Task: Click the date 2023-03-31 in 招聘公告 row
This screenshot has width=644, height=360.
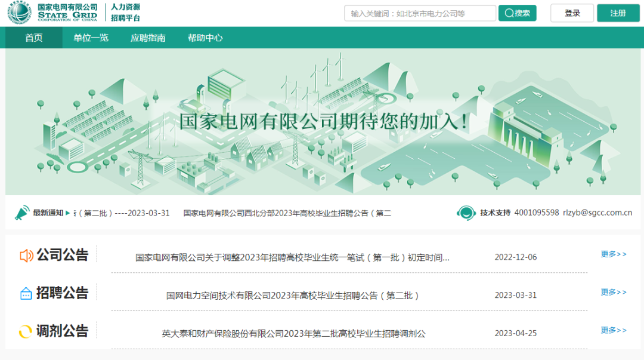Action: (x=515, y=296)
